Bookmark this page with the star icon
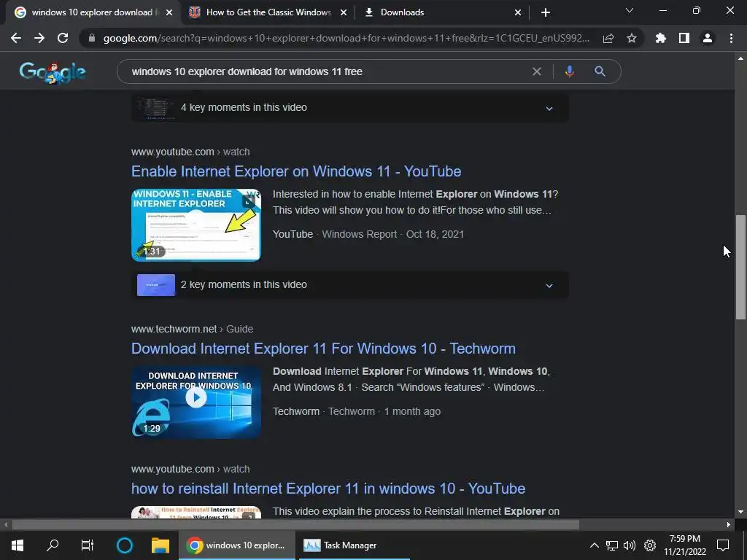Viewport: 747px width, 560px height. pyautogui.click(x=632, y=38)
